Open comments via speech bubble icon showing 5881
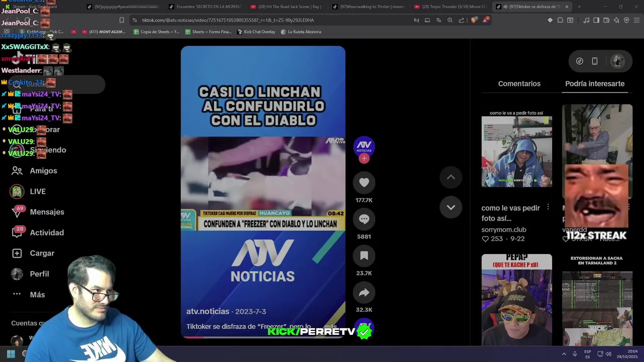The height and width of the screenshot is (362, 644). [364, 219]
